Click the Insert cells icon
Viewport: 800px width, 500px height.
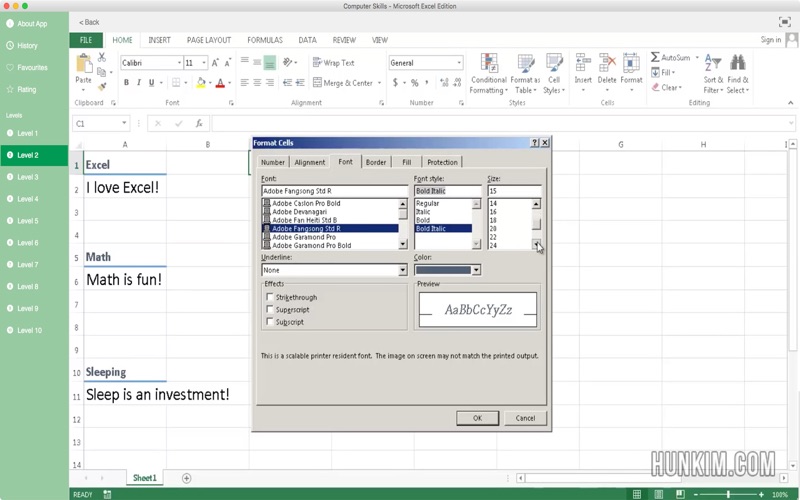(x=583, y=63)
